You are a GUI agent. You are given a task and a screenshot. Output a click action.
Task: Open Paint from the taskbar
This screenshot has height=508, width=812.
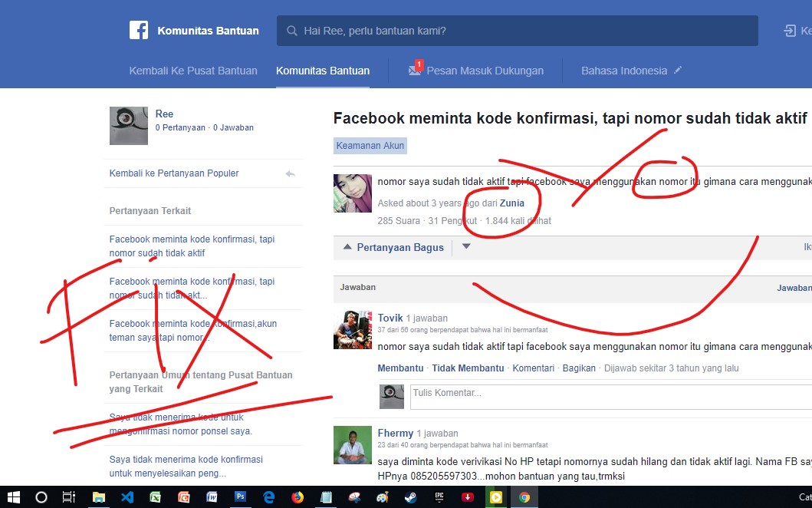tap(382, 497)
